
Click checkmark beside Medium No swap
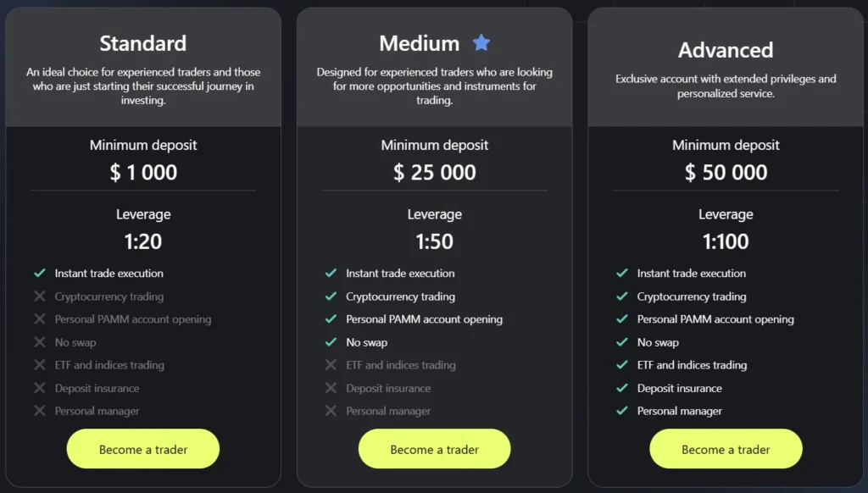point(331,342)
